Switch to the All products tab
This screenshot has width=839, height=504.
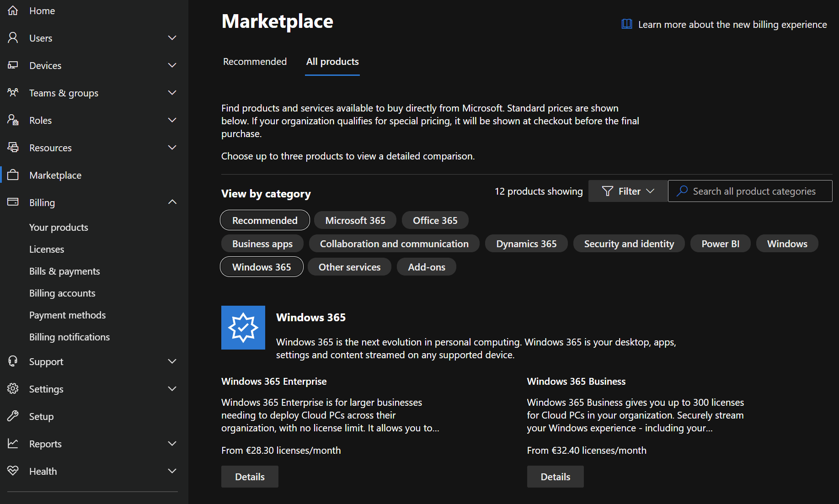point(332,62)
